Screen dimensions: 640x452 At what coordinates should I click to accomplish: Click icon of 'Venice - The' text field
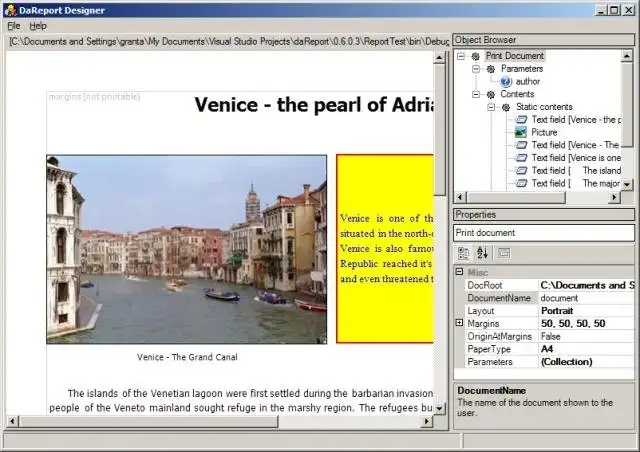coord(521,145)
